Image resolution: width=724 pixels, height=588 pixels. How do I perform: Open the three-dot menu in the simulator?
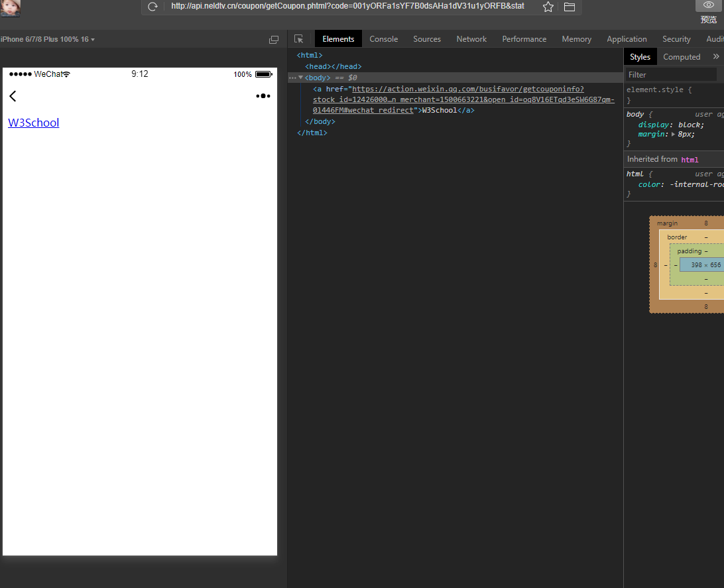pos(263,96)
